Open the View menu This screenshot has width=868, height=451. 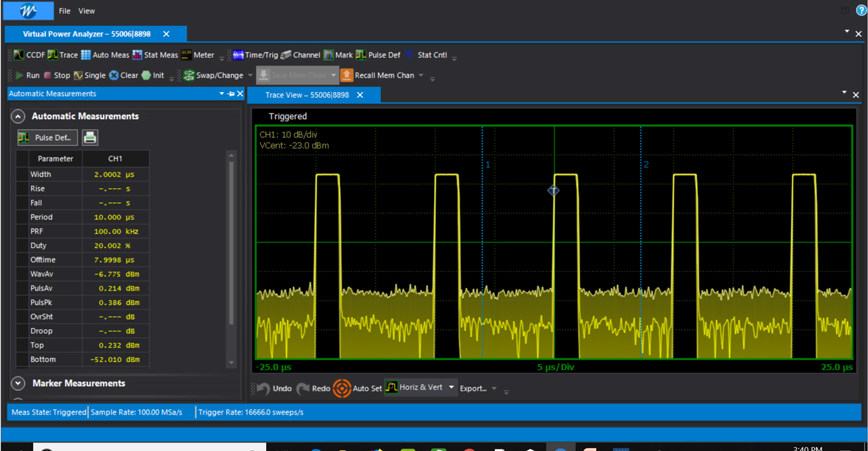tap(86, 10)
